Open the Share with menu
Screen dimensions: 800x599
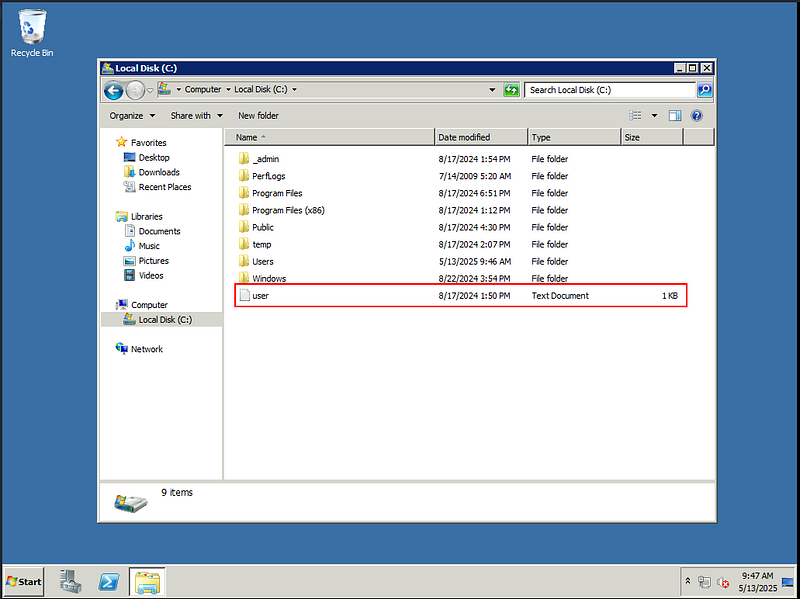(196, 116)
